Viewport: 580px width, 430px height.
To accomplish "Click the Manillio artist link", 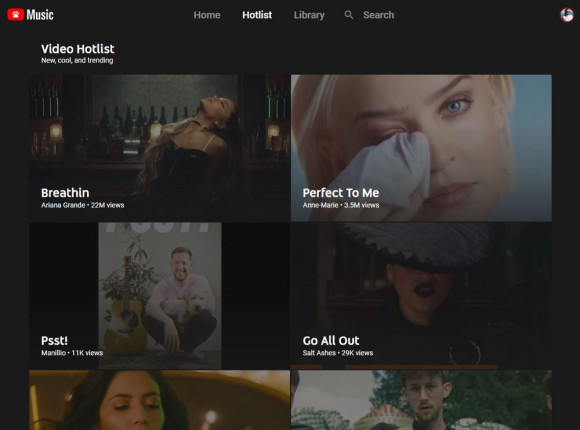I will click(x=53, y=353).
